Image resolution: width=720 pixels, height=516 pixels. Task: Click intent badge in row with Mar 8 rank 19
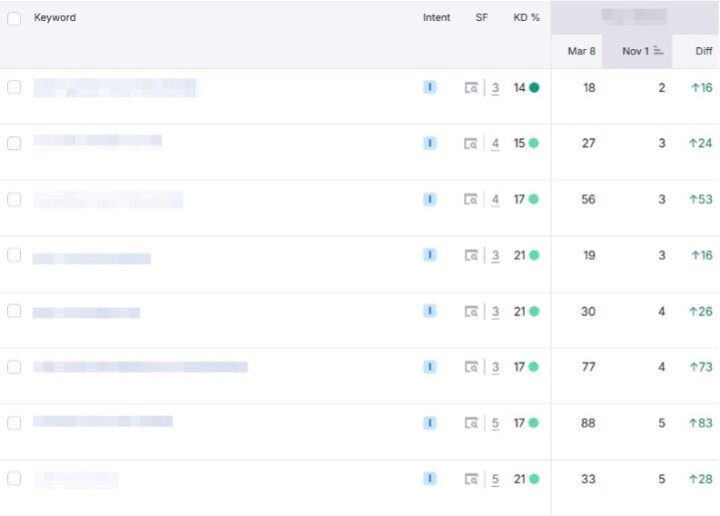coord(430,255)
